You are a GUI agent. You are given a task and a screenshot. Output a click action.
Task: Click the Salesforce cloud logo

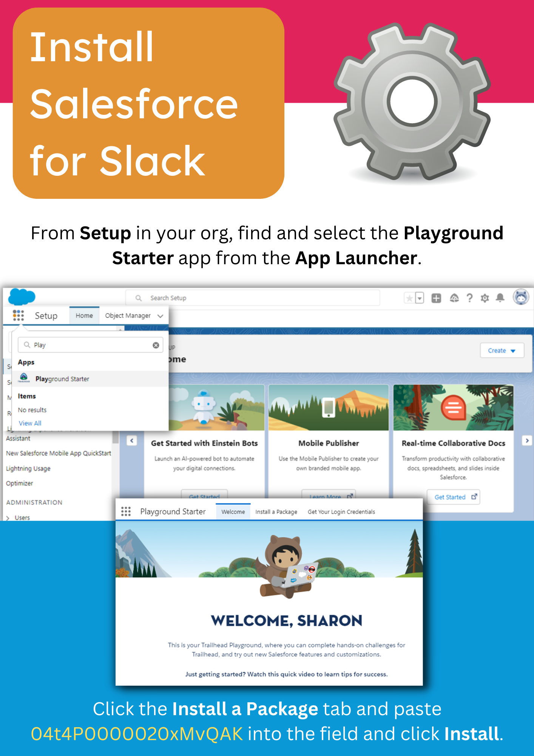click(22, 297)
